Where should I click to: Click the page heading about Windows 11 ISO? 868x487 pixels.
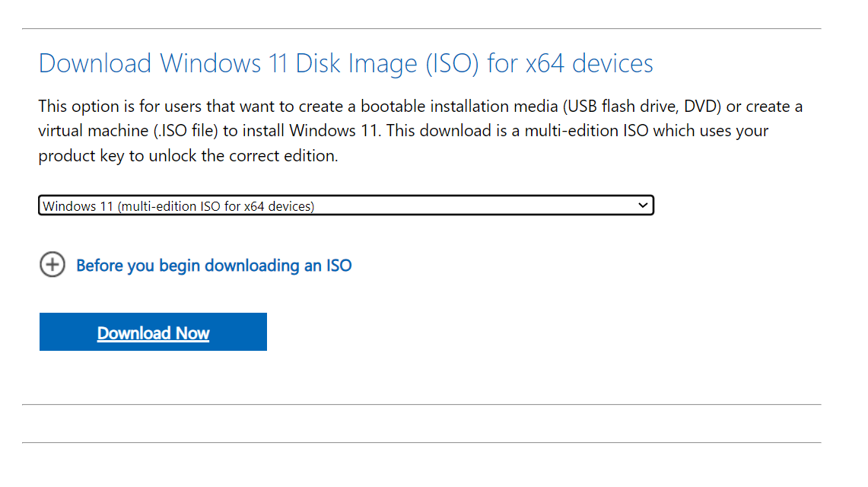[x=345, y=63]
